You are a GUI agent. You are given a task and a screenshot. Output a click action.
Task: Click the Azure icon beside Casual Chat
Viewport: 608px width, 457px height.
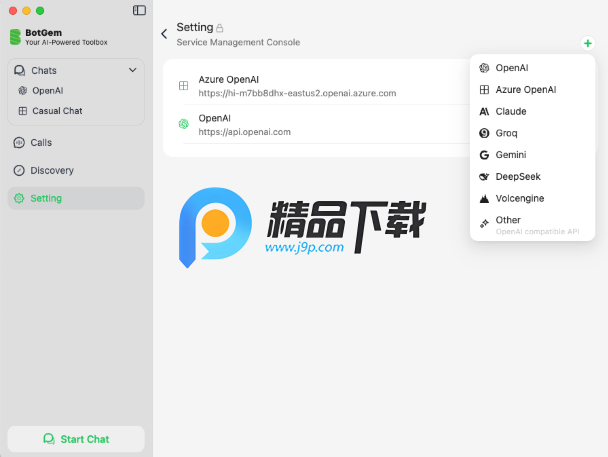pos(23,111)
